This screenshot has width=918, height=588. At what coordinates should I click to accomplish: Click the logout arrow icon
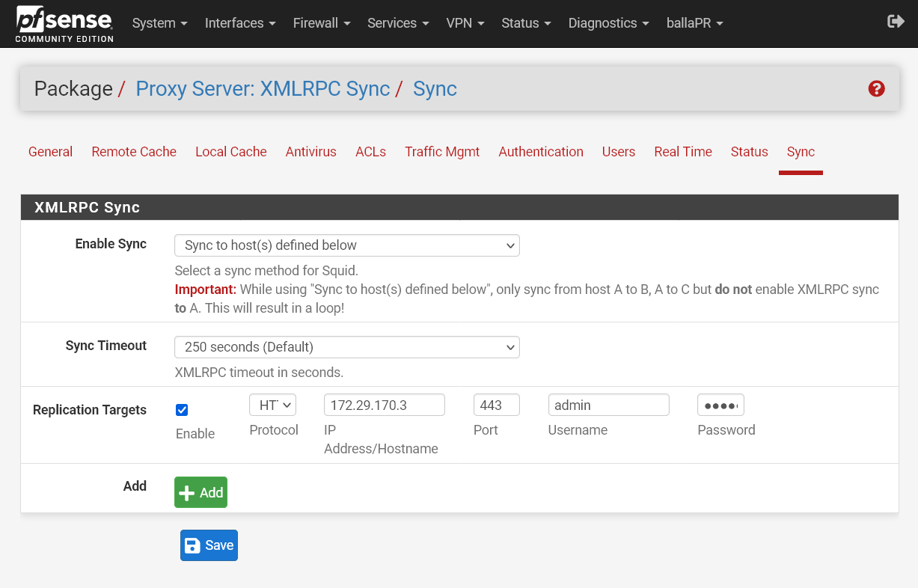pos(896,22)
